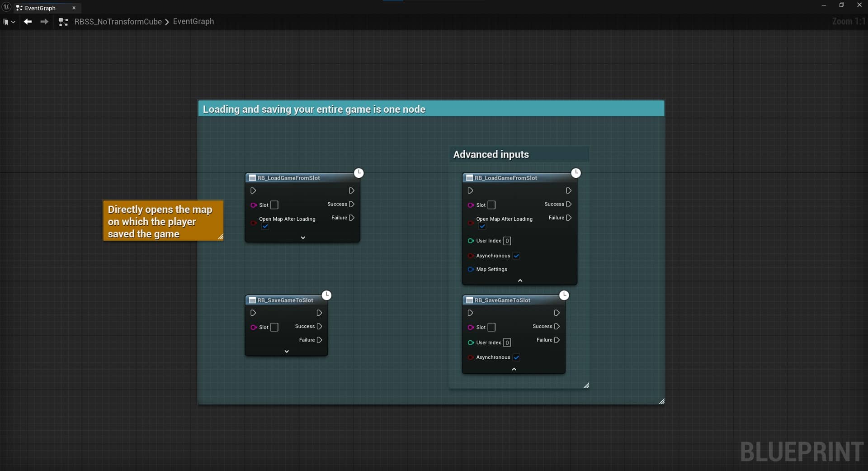The height and width of the screenshot is (471, 868).
Task: Click the blueprint graph icon in breadcrumb
Action: 63,22
